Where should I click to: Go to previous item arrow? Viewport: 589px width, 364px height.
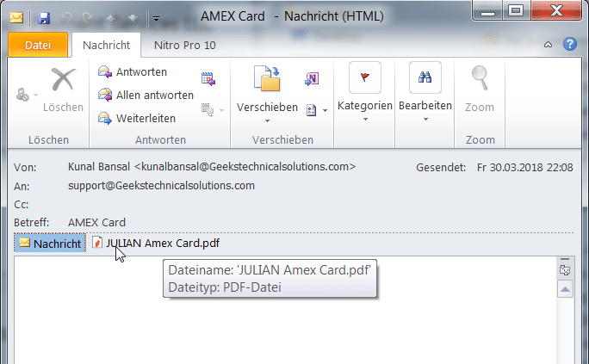pos(110,17)
